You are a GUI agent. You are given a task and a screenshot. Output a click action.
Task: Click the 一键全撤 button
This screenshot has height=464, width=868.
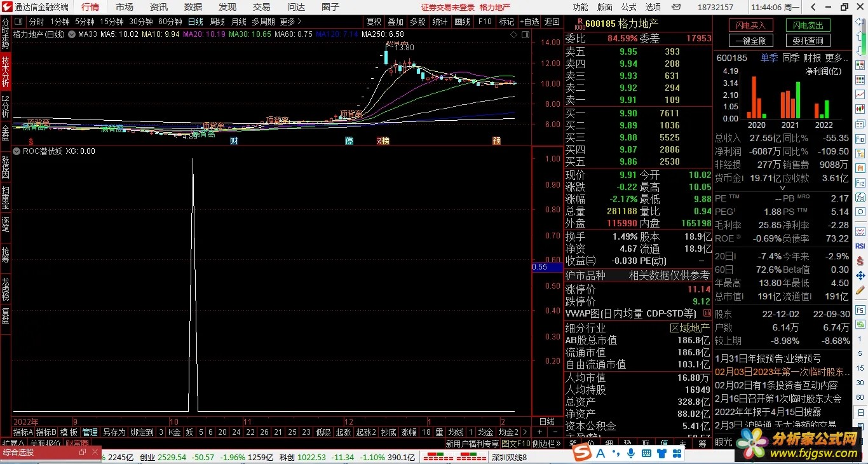click(x=750, y=41)
